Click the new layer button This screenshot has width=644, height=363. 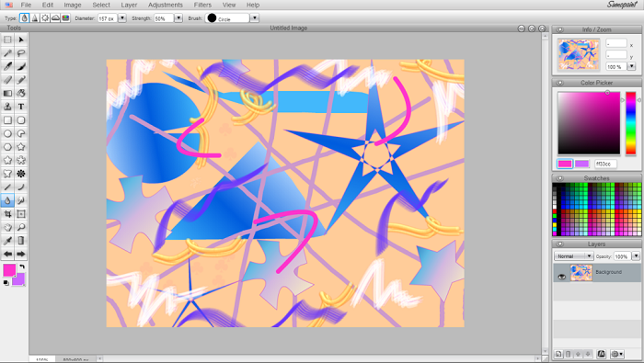click(x=558, y=354)
